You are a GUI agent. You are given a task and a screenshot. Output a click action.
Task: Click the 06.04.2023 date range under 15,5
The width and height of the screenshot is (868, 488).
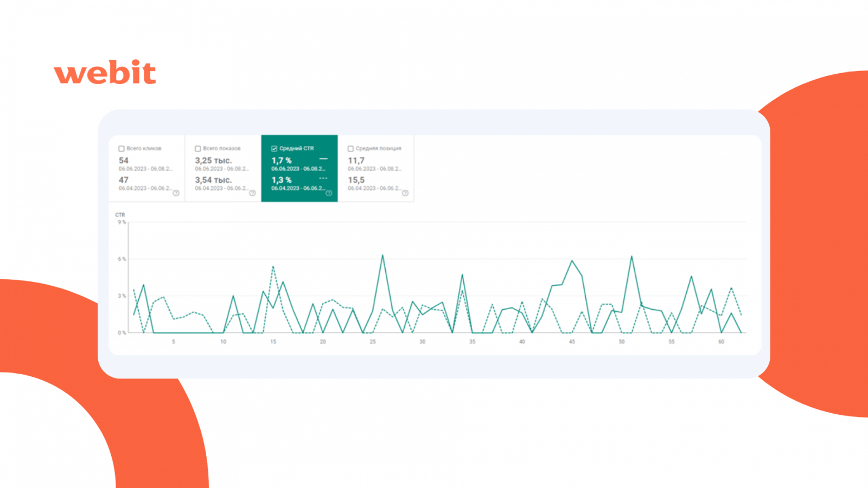click(375, 188)
